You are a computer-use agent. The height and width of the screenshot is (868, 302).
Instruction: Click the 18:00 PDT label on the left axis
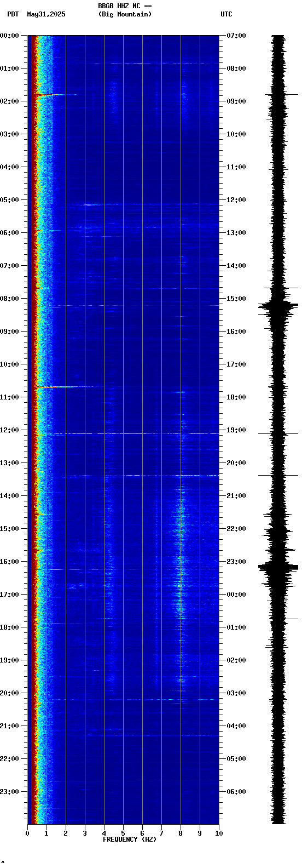point(9,627)
